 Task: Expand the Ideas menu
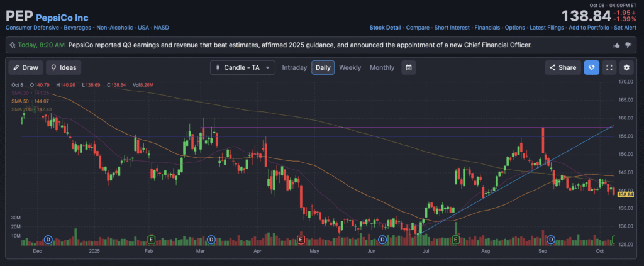pos(64,67)
